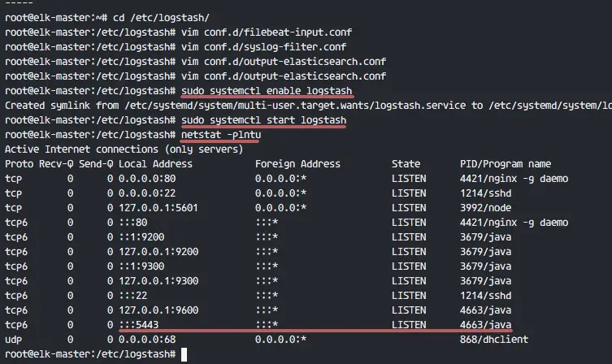Click the 'PID/Program name' column header
Image resolution: width=612 pixels, height=364 pixels.
(x=505, y=163)
